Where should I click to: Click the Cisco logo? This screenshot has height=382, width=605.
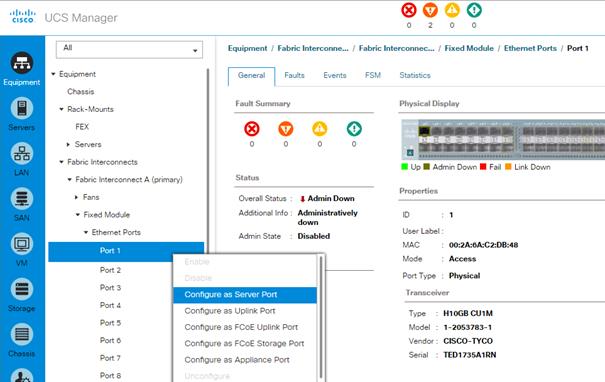tap(23, 17)
